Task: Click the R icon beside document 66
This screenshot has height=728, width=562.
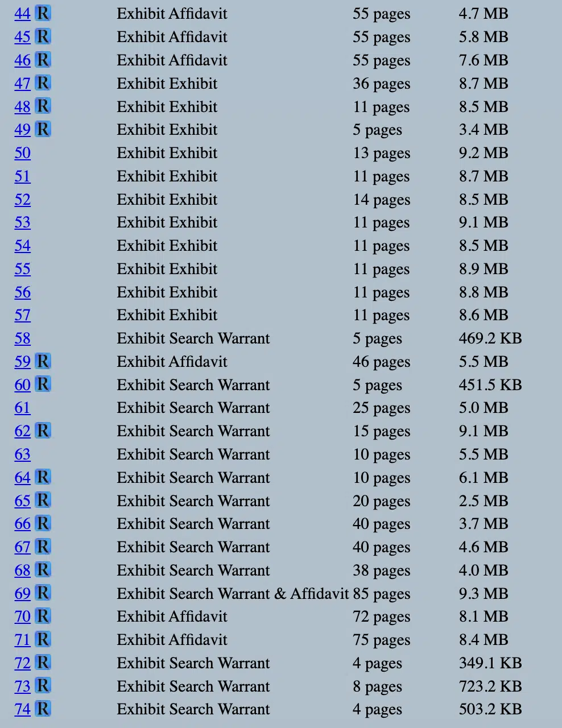Action: click(x=43, y=523)
